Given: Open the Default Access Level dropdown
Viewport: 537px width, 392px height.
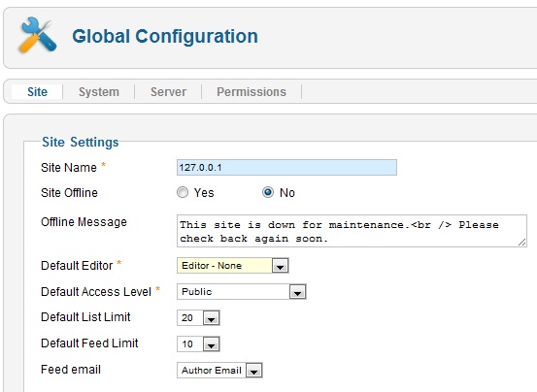Looking at the screenshot, I should [x=242, y=292].
